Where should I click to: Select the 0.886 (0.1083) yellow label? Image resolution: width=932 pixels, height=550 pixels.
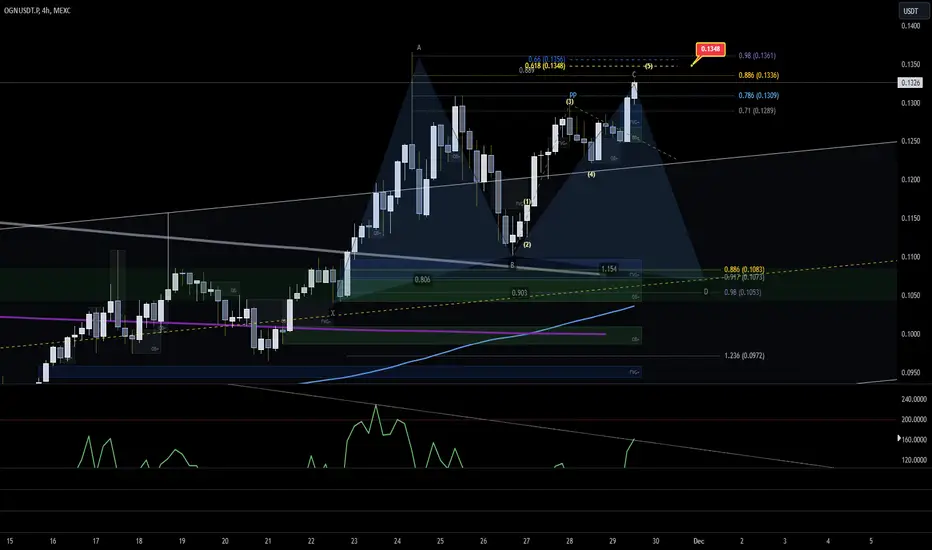click(744, 269)
